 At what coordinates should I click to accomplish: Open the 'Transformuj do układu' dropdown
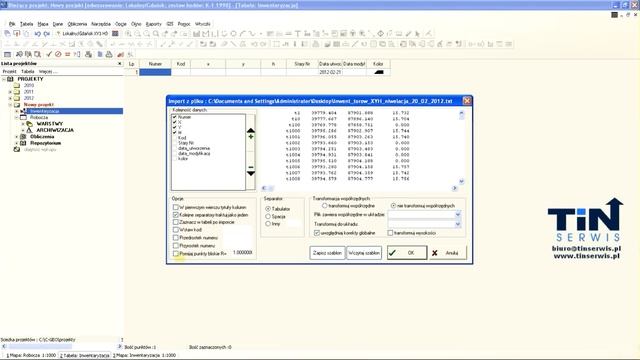click(x=458, y=224)
